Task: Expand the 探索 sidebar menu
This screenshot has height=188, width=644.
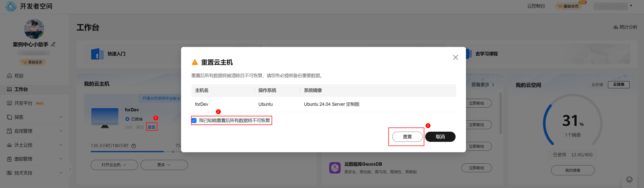Action: 34,117
